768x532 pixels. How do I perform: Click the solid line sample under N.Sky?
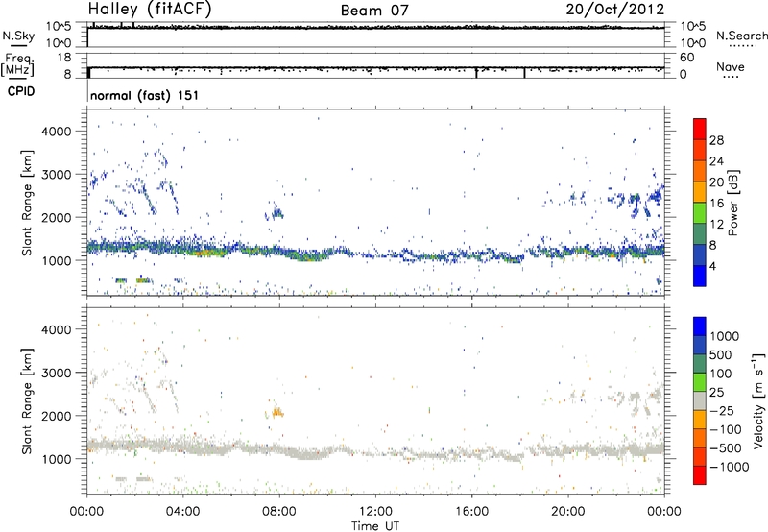[x=18, y=45]
